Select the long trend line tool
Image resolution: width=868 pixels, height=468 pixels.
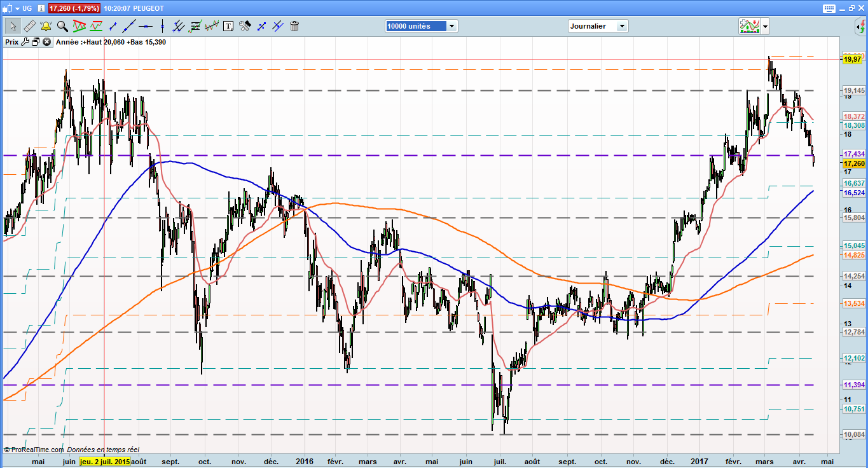click(130, 26)
